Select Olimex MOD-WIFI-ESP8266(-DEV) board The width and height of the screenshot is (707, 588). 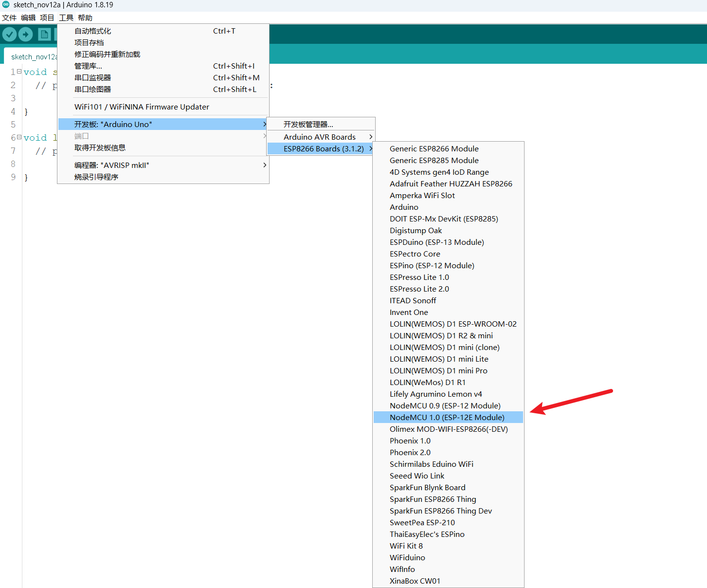click(x=448, y=429)
